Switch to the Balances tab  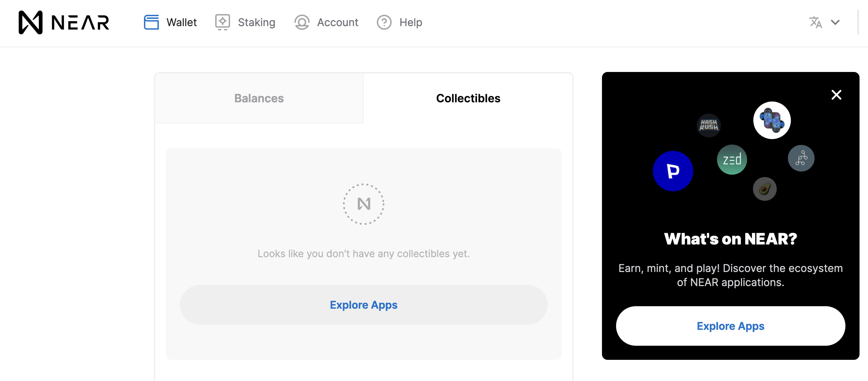(x=259, y=98)
